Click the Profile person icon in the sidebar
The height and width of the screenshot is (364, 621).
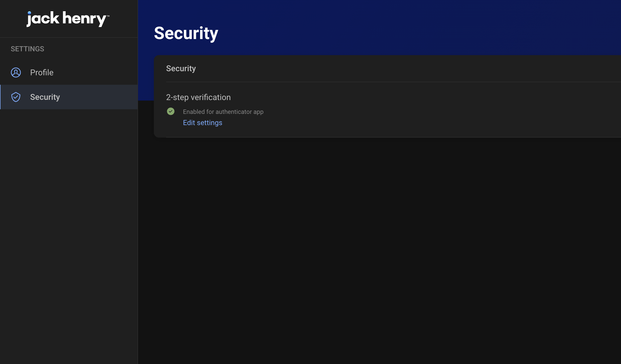click(x=16, y=72)
